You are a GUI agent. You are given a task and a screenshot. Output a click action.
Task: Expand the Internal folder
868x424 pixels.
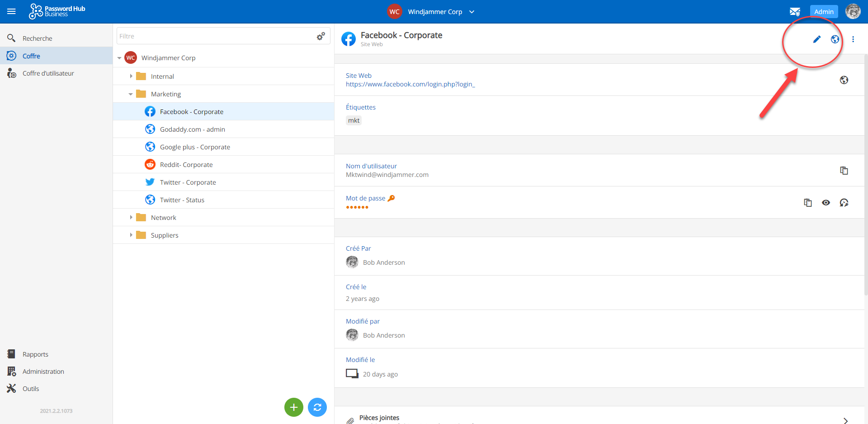[131, 76]
